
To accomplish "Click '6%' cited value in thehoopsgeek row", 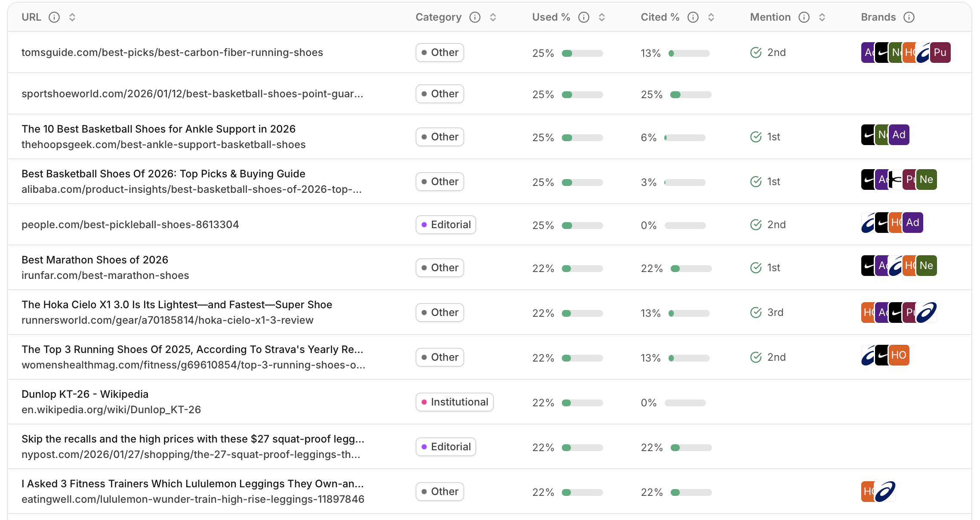I will [x=649, y=138].
